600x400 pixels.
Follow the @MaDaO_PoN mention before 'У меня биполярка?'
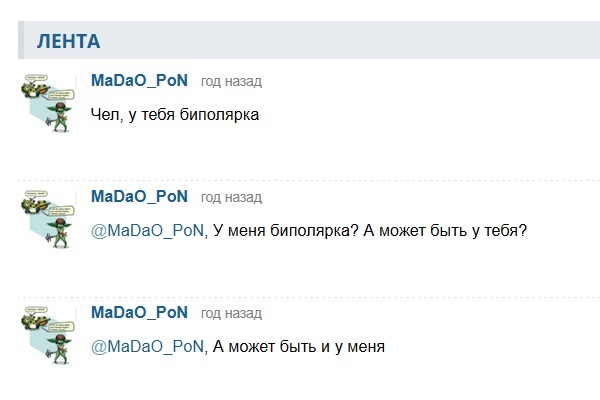tap(147, 231)
